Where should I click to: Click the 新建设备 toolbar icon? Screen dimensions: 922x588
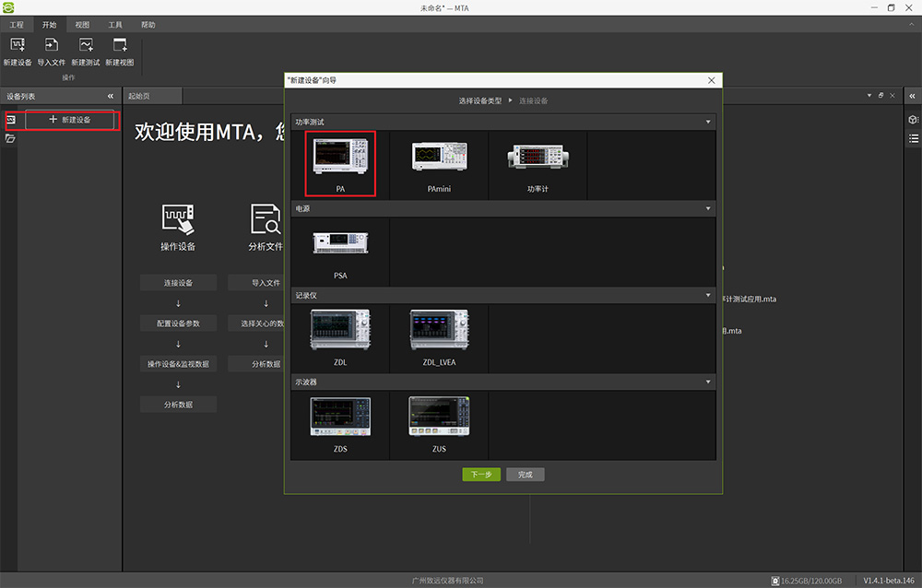click(17, 46)
